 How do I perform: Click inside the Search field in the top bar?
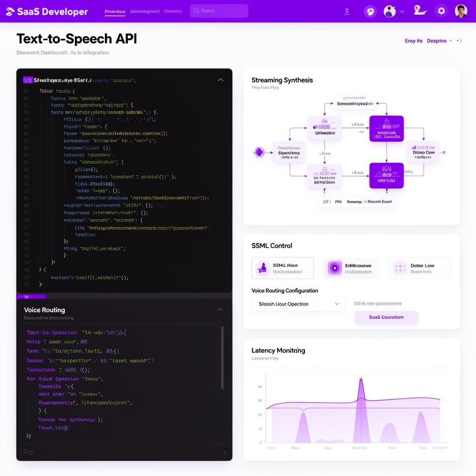pos(218,11)
